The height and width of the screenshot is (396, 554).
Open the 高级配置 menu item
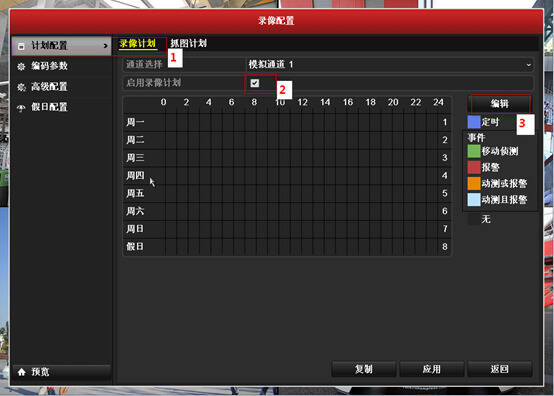tap(61, 87)
